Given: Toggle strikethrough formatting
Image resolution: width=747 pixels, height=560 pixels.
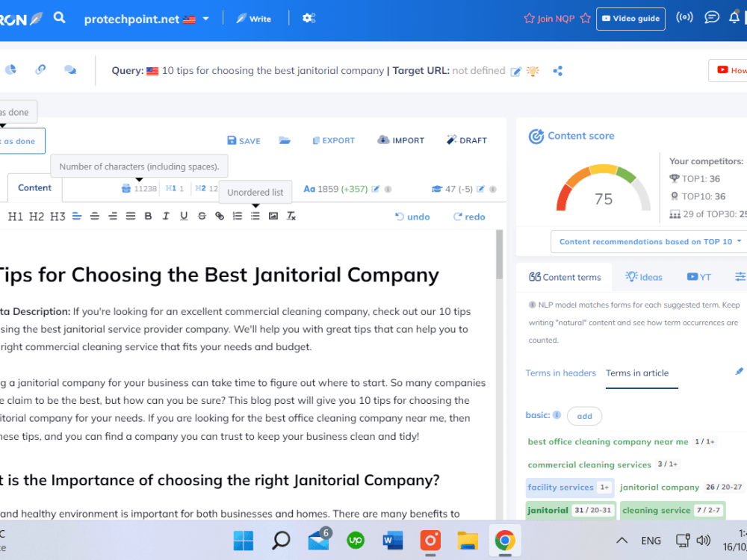Looking at the screenshot, I should (x=202, y=217).
